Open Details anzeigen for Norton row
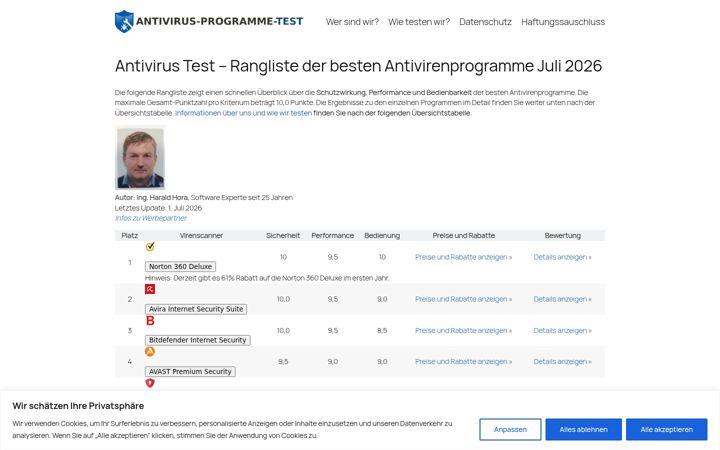Viewport: 720px width, 450px height. (x=562, y=257)
